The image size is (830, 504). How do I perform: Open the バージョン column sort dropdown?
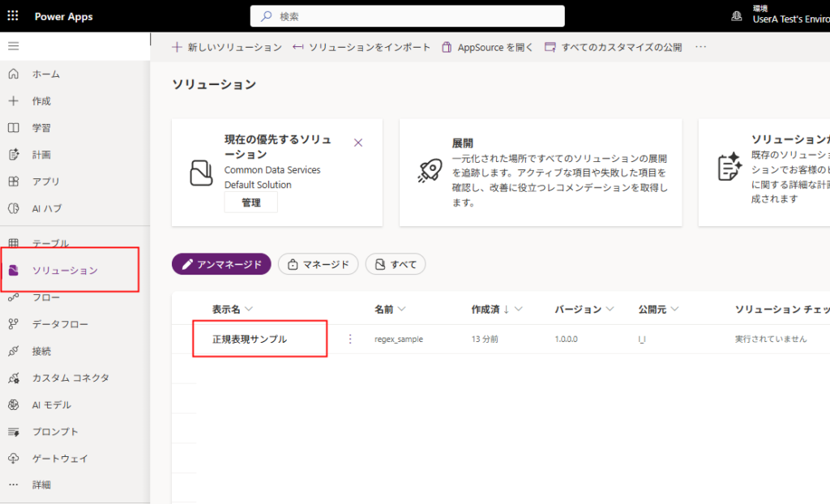pyautogui.click(x=610, y=310)
